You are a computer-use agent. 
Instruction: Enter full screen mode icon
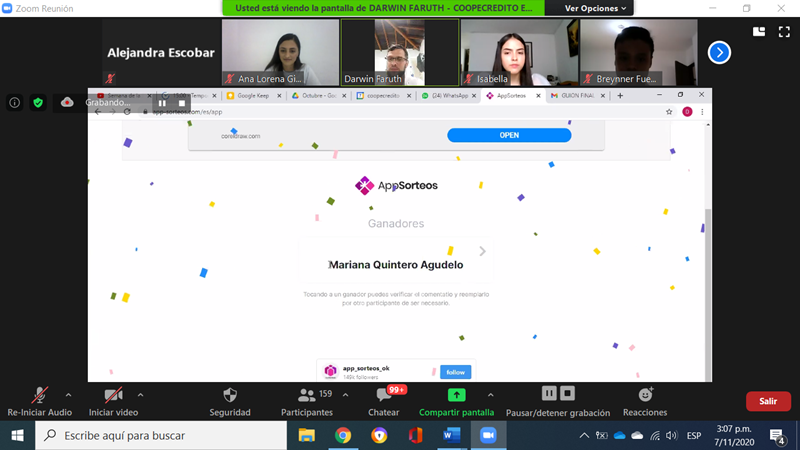tap(784, 32)
